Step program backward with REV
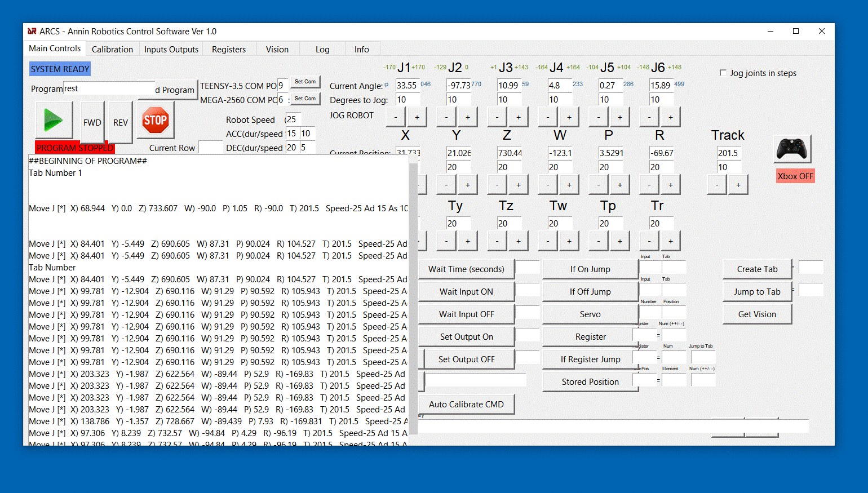 (x=121, y=122)
